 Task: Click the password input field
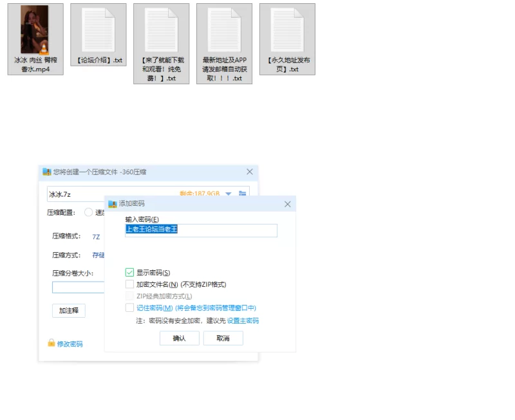(x=201, y=230)
